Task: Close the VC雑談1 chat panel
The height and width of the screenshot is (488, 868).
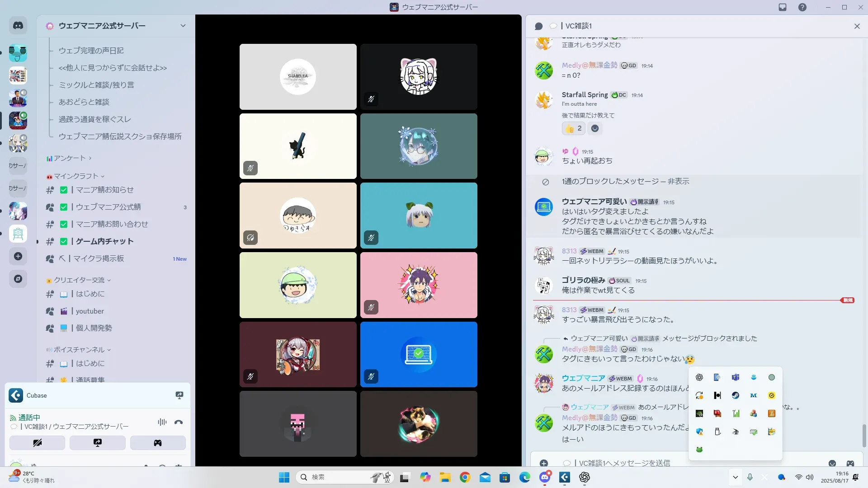Action: [x=857, y=26]
